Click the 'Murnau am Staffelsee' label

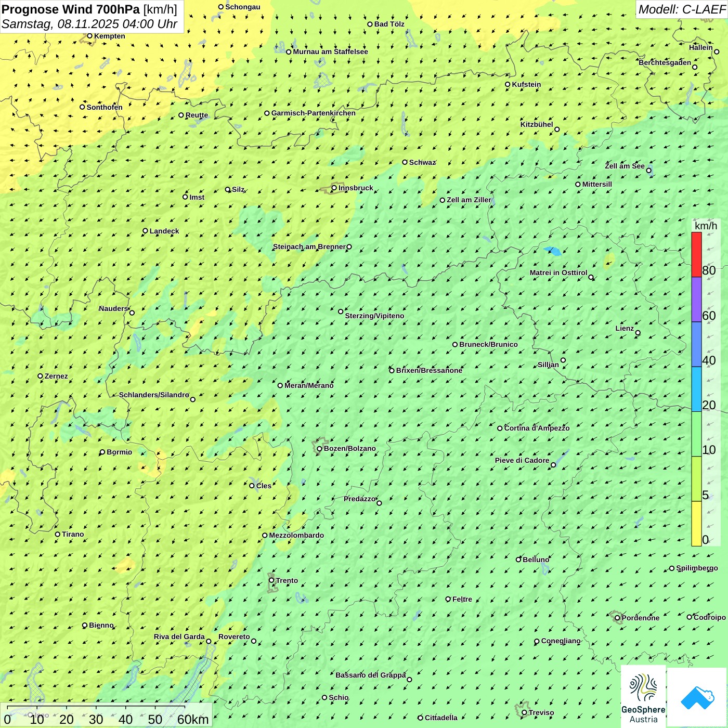pyautogui.click(x=331, y=51)
